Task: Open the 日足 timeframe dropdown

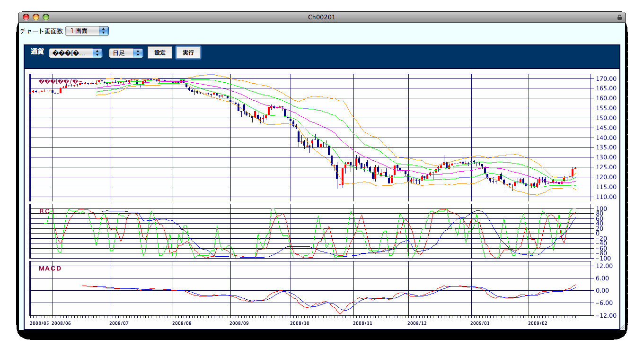Action: (x=125, y=53)
